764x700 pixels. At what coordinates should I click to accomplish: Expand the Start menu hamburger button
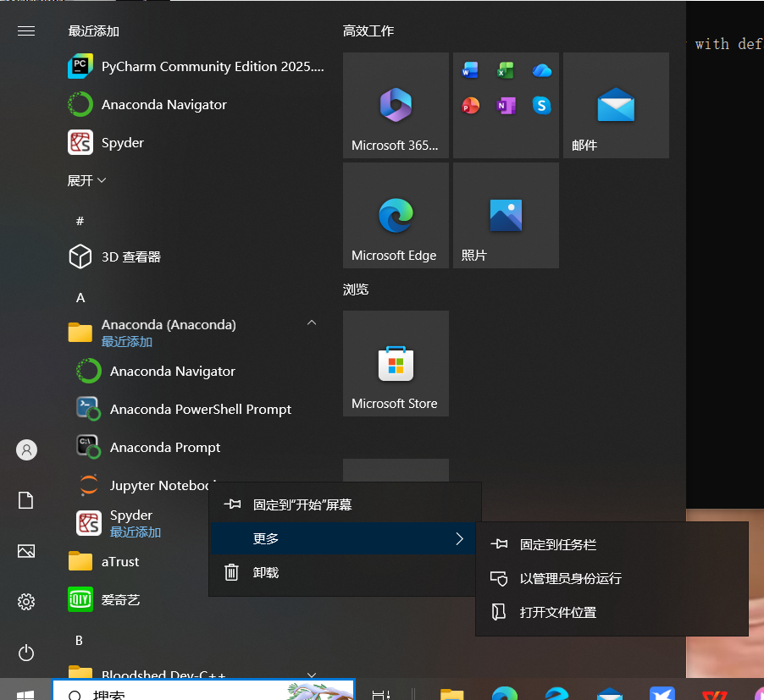pyautogui.click(x=26, y=31)
